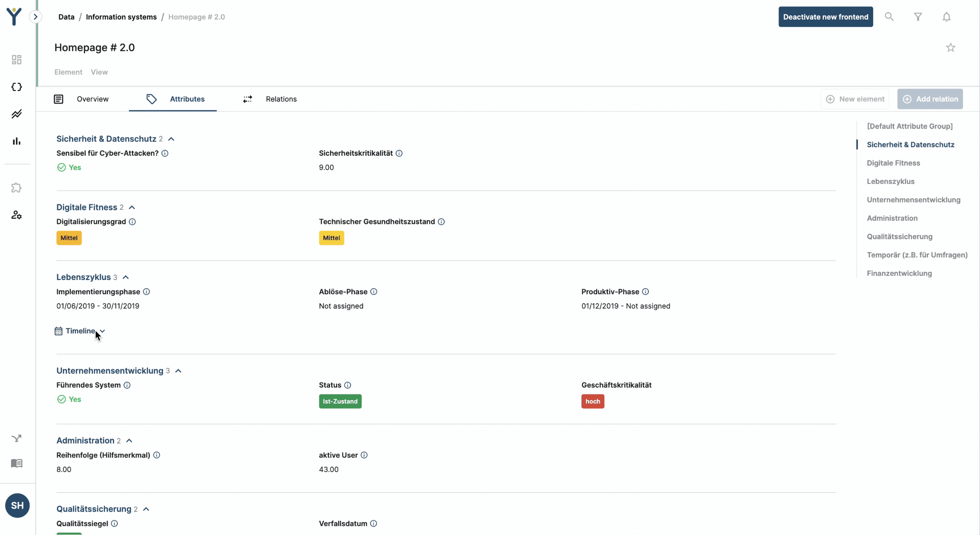Image resolution: width=980 pixels, height=535 pixels.
Task: Click the info icon beside Sicherheitskritikalität
Action: (399, 153)
